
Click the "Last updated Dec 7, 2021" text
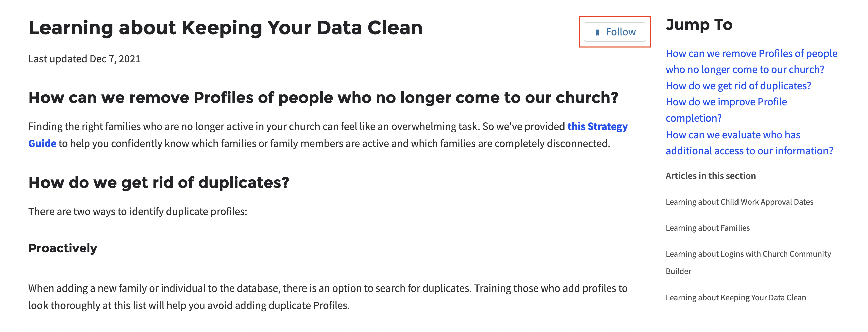tap(84, 59)
